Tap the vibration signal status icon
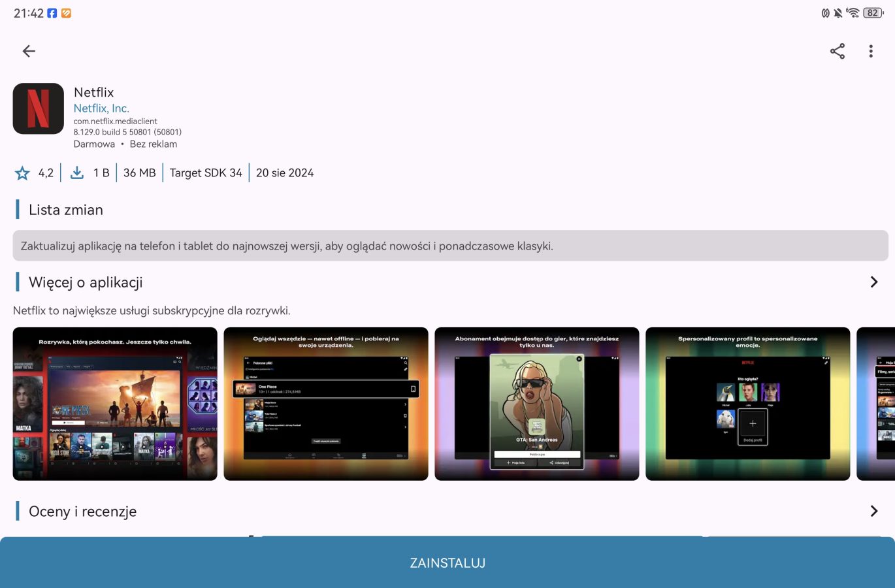The image size is (895, 588). point(826,13)
